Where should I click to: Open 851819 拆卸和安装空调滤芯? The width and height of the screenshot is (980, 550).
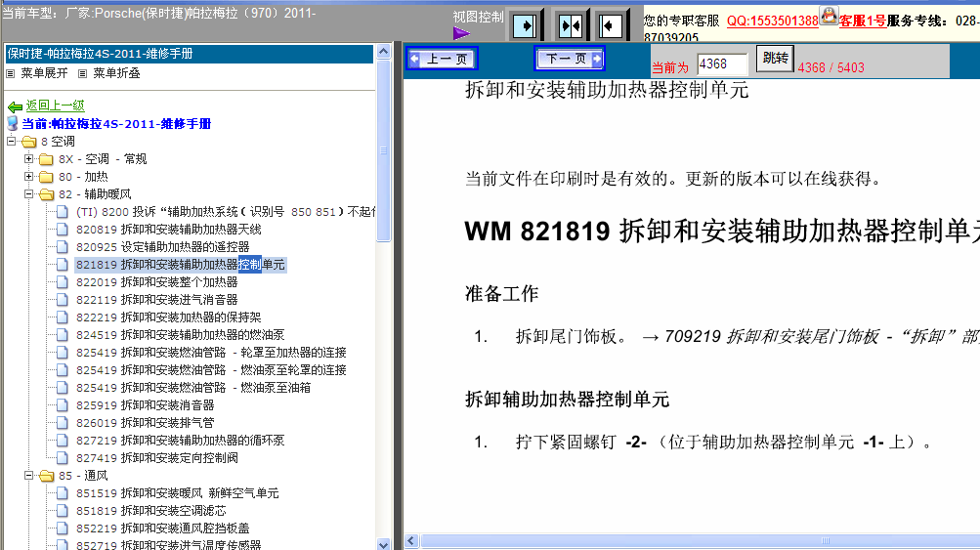click(x=150, y=511)
